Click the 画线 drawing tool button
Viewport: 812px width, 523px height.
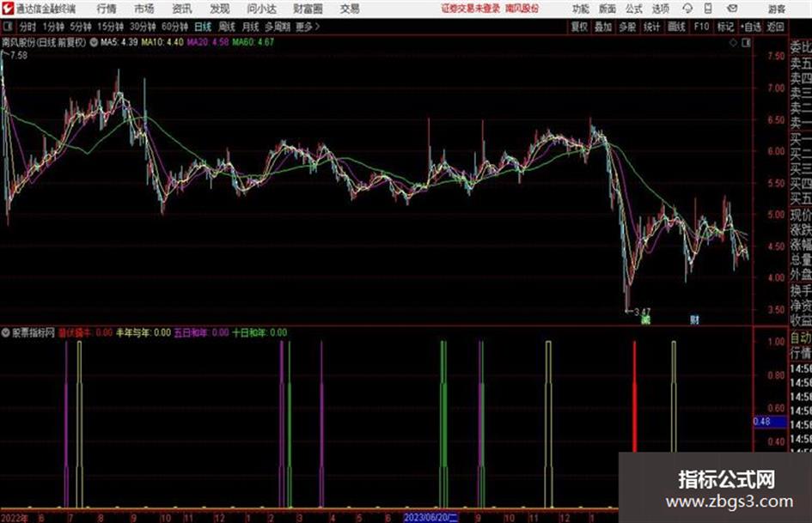tap(676, 27)
